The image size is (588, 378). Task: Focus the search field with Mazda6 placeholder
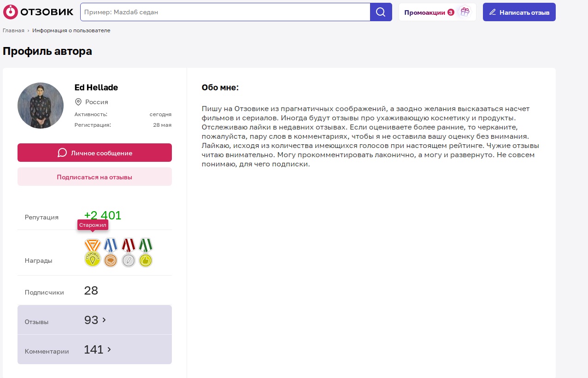point(225,12)
